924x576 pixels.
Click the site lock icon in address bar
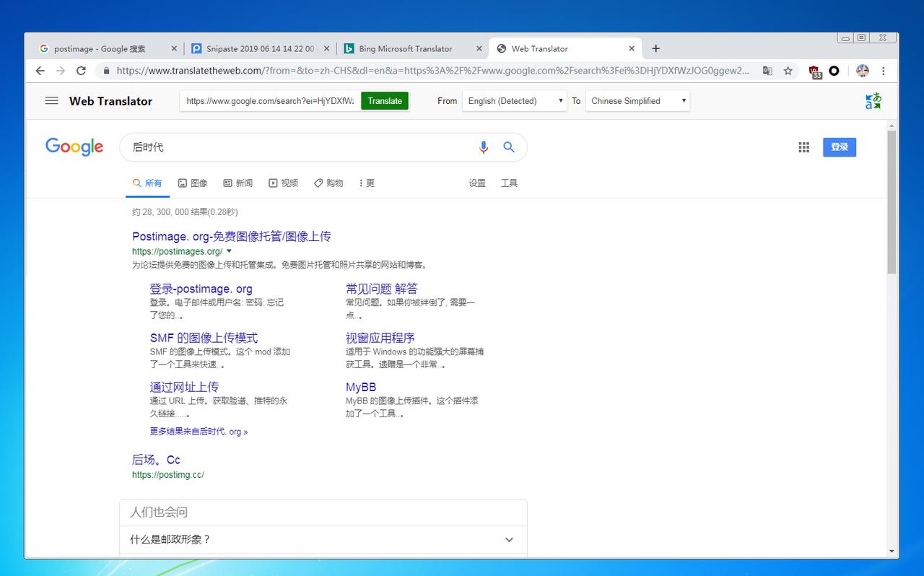(x=107, y=71)
